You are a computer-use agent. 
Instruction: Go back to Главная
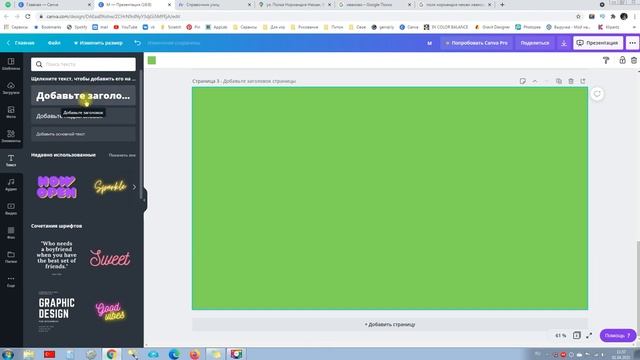[21, 43]
